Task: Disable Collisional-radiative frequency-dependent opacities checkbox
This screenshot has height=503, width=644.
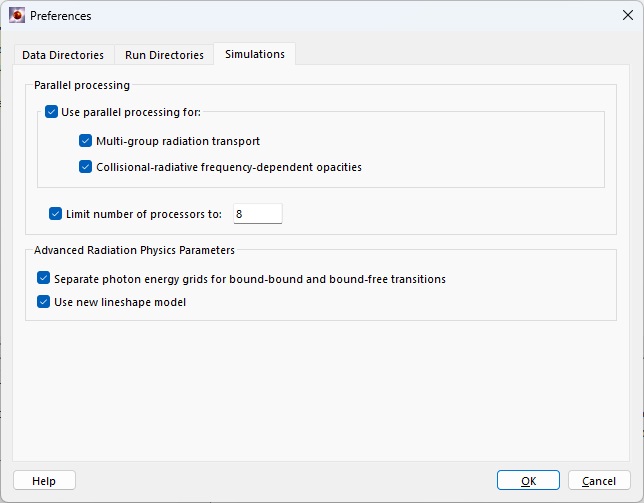Action: tap(86, 167)
